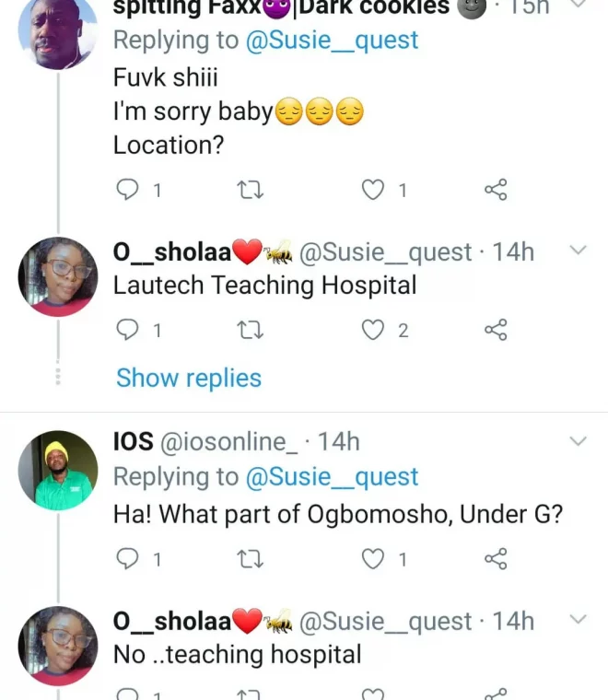Reply to the 'Fuvk shiii' tweet
Viewport: 608px width, 700px height.
coord(128,191)
